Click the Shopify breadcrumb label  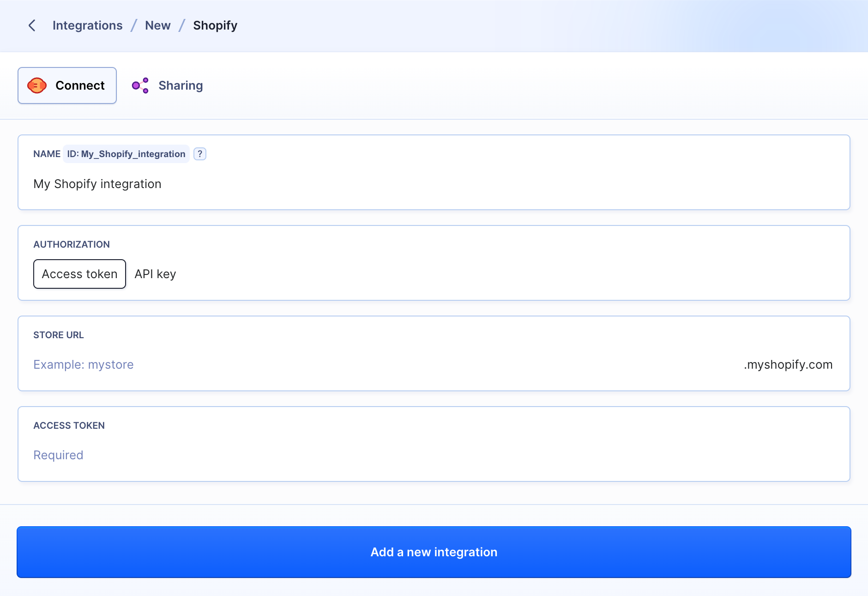pyautogui.click(x=215, y=25)
